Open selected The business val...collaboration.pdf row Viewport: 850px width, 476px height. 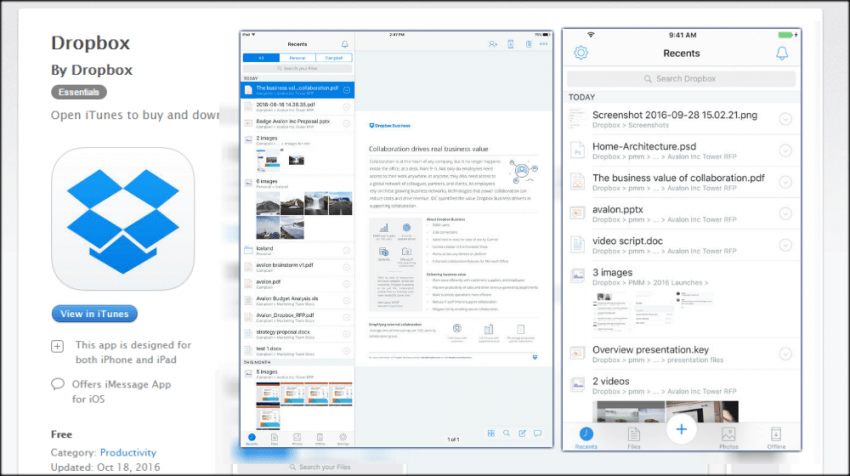[297, 90]
